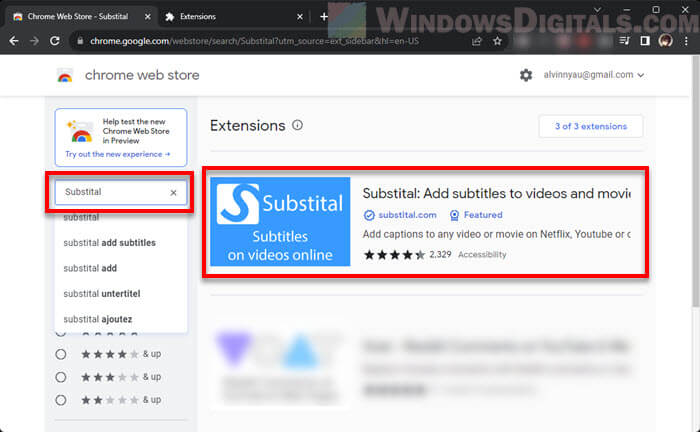Select the 4 stars & up rating
700x432 pixels.
pyautogui.click(x=61, y=354)
